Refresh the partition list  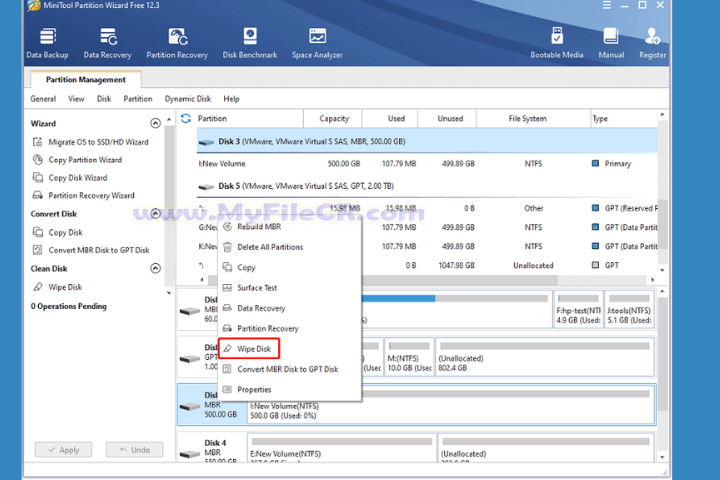[186, 119]
